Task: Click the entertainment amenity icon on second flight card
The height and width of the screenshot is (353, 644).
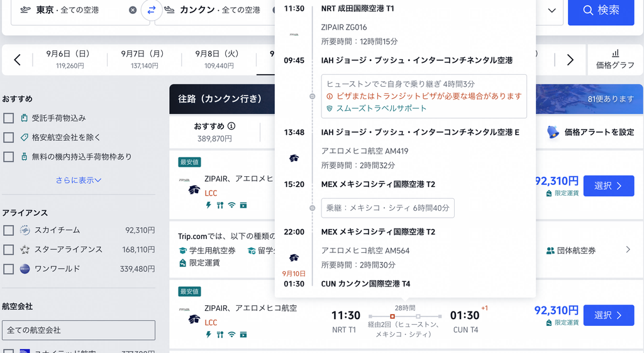Action: [x=243, y=335]
